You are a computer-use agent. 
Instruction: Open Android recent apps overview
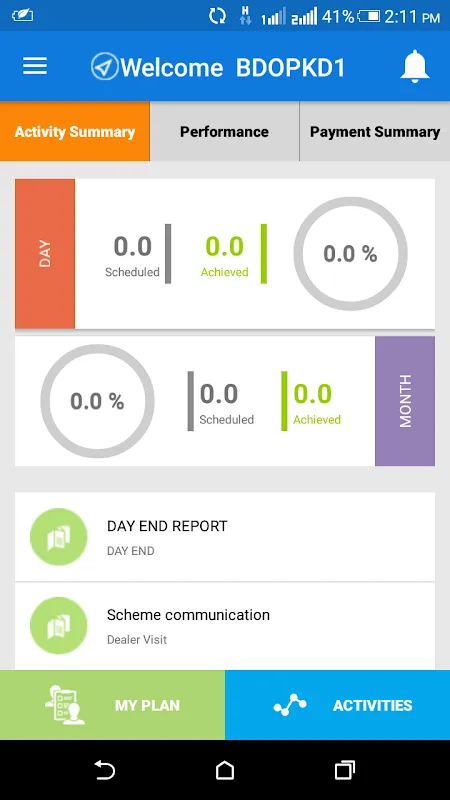345,770
